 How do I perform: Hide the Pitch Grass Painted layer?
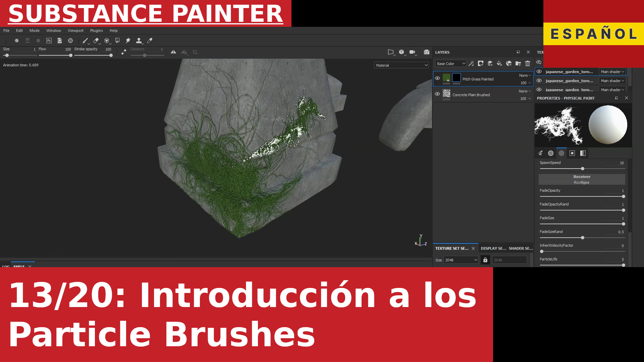pos(437,78)
